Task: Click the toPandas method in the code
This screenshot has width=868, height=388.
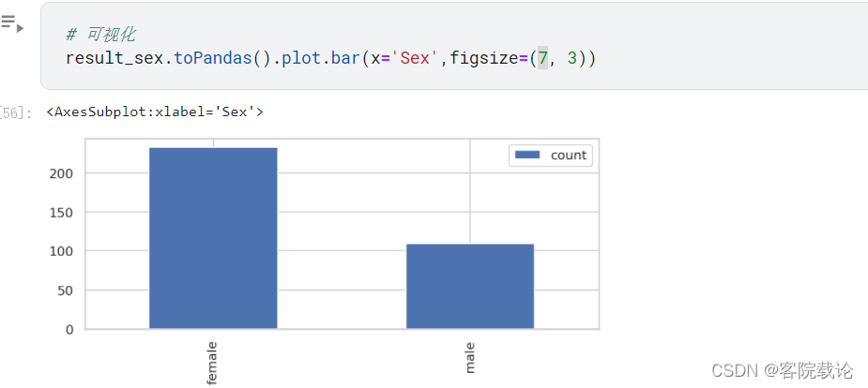Action: [213, 58]
